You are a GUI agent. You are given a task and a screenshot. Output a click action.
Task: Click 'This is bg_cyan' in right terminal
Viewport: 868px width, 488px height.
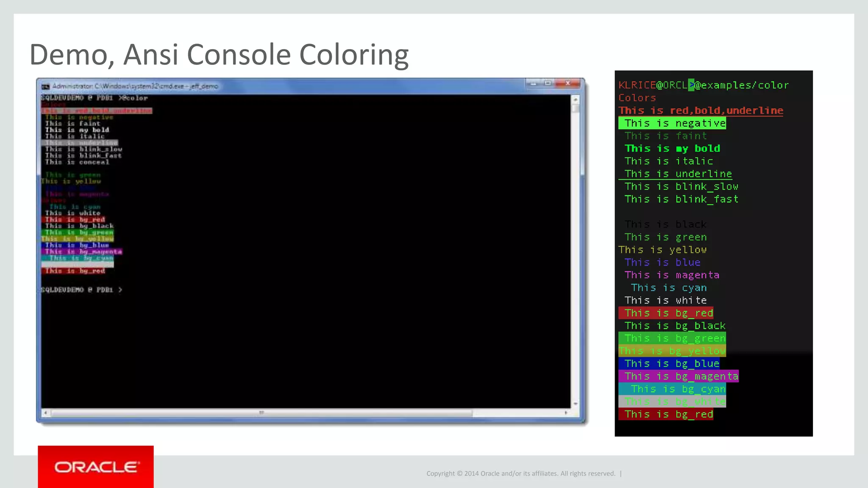coord(672,389)
